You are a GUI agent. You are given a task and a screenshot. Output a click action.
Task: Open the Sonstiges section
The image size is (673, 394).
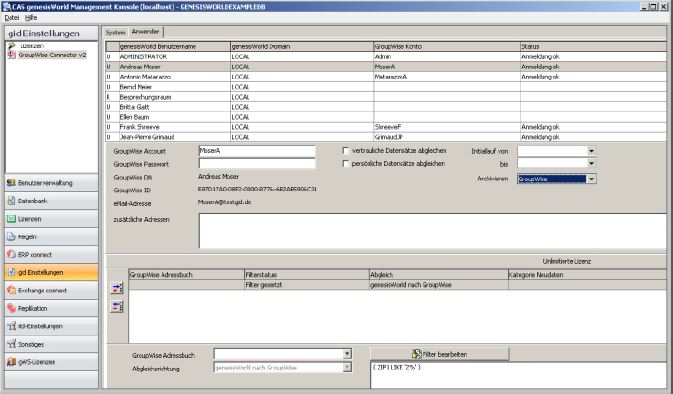click(x=51, y=344)
